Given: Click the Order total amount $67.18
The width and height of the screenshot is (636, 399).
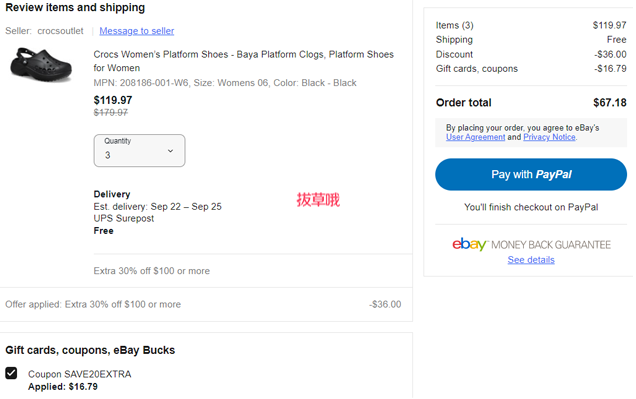Looking at the screenshot, I should (x=610, y=103).
